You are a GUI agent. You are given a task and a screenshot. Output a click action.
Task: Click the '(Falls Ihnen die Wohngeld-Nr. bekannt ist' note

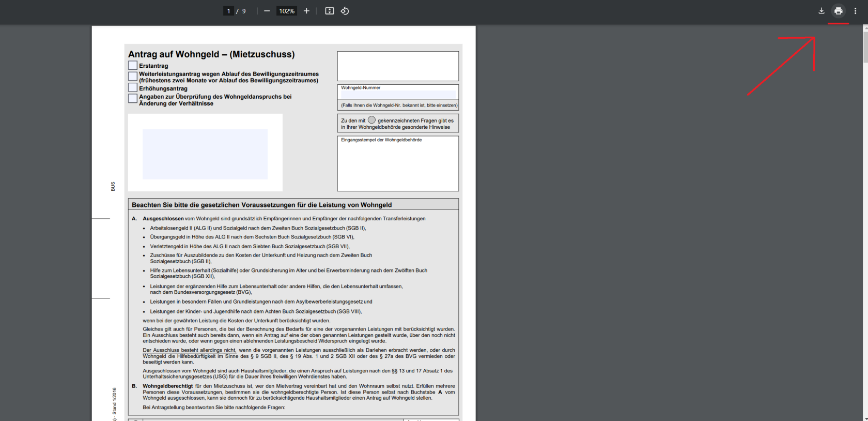pyautogui.click(x=399, y=106)
